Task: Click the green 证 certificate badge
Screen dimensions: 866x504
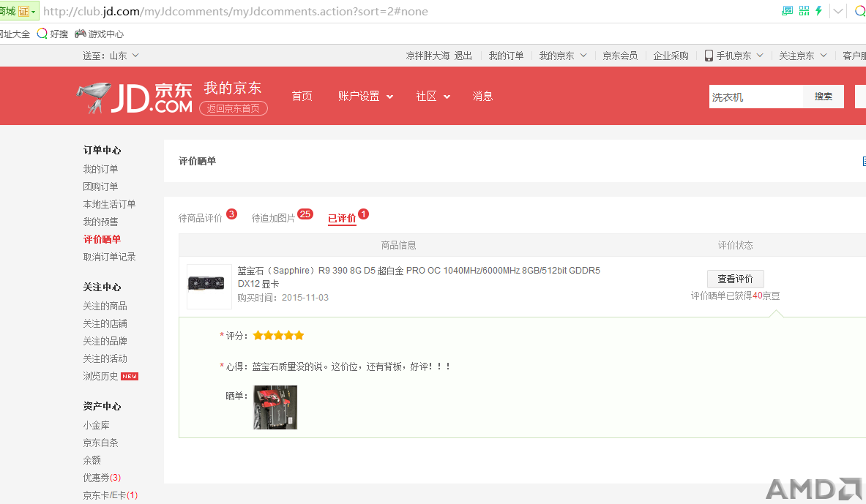Action: click(x=23, y=11)
